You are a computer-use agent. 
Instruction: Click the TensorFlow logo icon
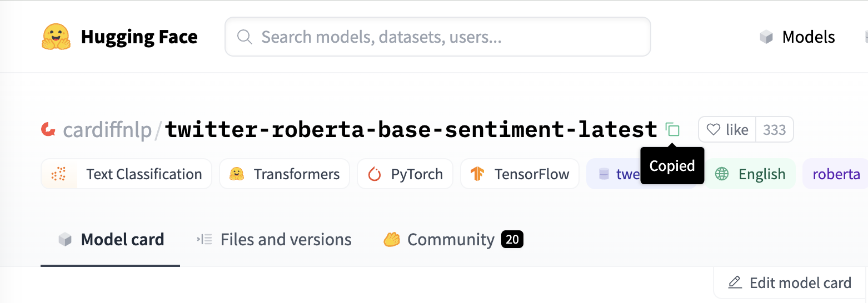point(477,174)
